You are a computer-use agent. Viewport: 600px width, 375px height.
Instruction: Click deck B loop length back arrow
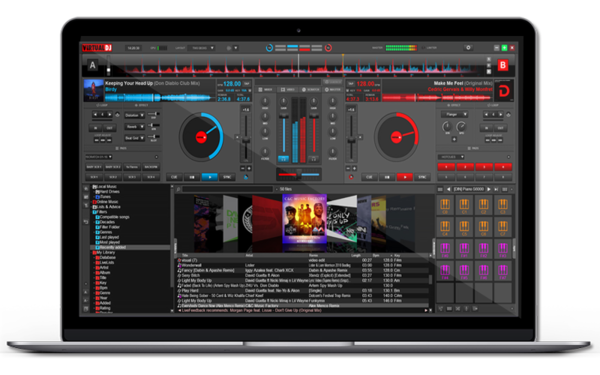tap(486, 114)
